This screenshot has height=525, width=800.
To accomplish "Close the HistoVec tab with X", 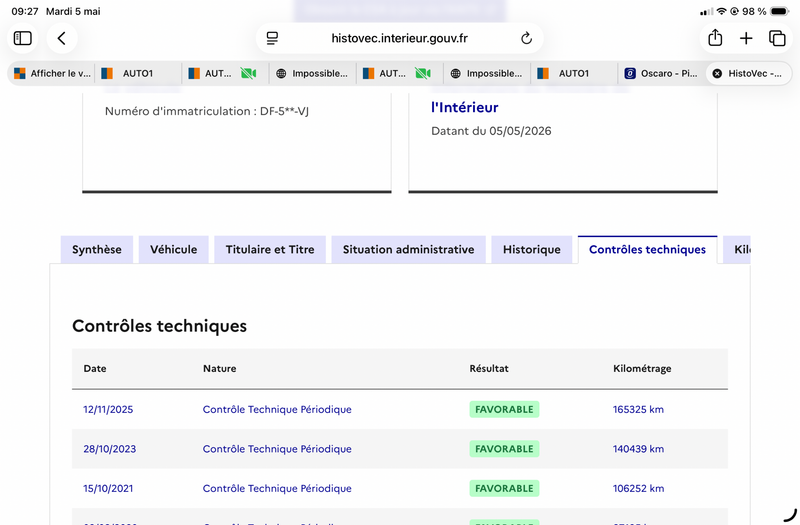I will [x=717, y=73].
